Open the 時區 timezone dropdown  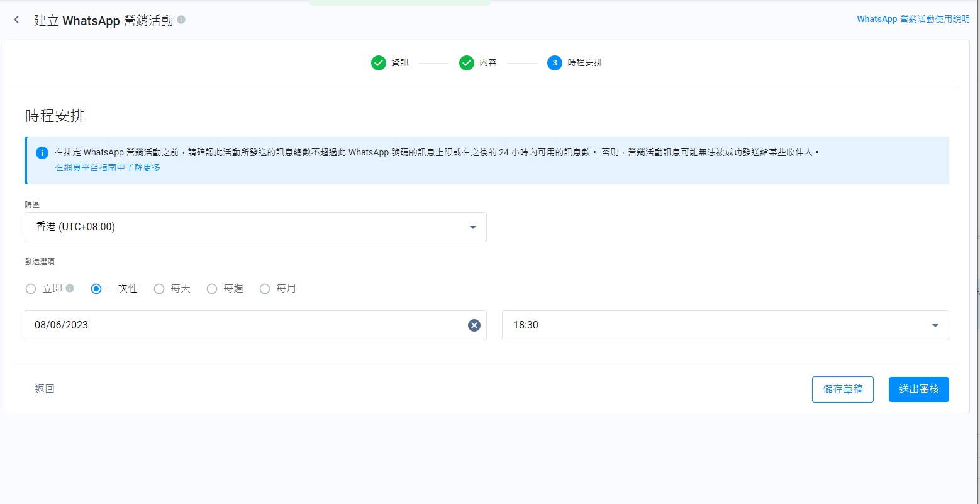point(255,227)
